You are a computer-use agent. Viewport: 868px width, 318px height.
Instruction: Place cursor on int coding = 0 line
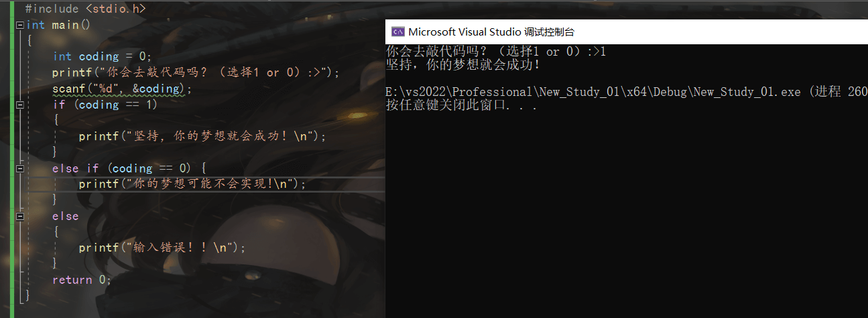click(103, 56)
